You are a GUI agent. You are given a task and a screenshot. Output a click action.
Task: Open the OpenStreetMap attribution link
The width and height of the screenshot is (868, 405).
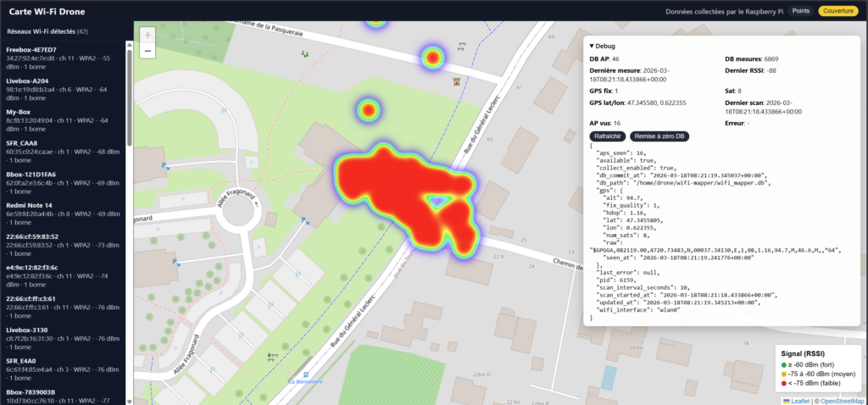point(841,401)
